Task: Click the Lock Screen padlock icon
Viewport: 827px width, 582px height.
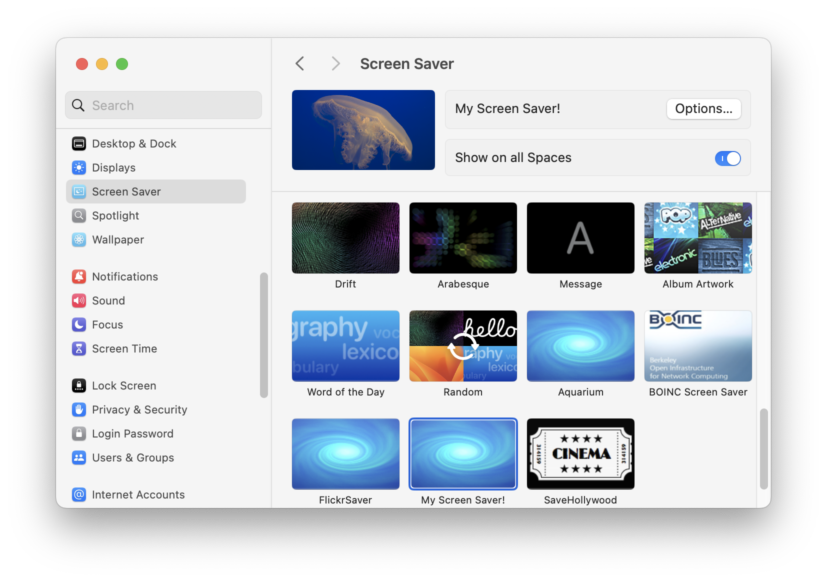Action: (x=79, y=385)
